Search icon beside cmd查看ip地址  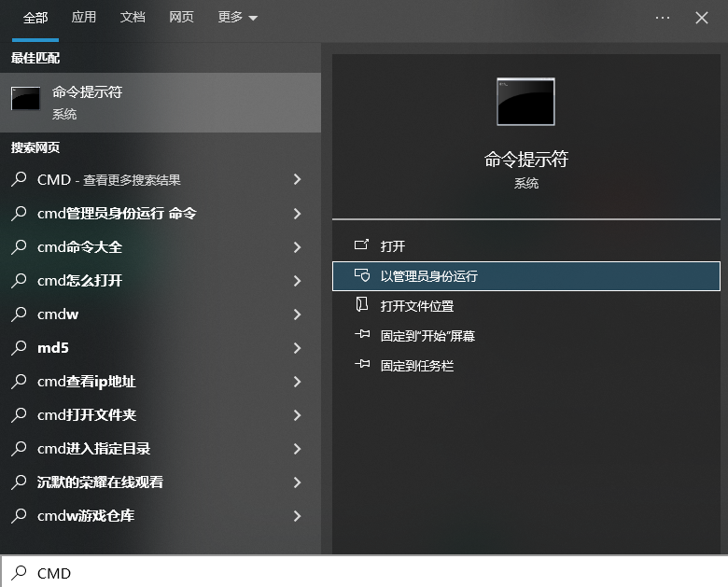click(x=19, y=382)
